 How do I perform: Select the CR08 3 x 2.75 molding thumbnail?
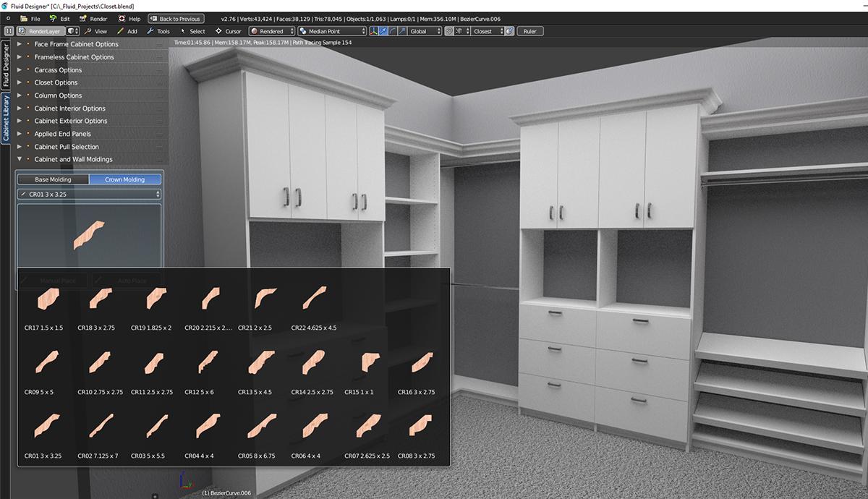[x=421, y=434]
